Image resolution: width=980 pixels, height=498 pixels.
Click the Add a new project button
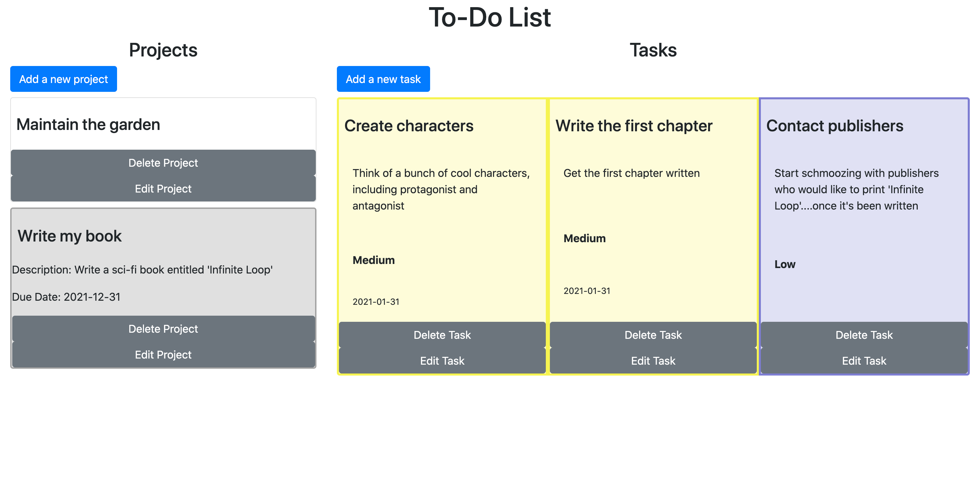tap(64, 79)
